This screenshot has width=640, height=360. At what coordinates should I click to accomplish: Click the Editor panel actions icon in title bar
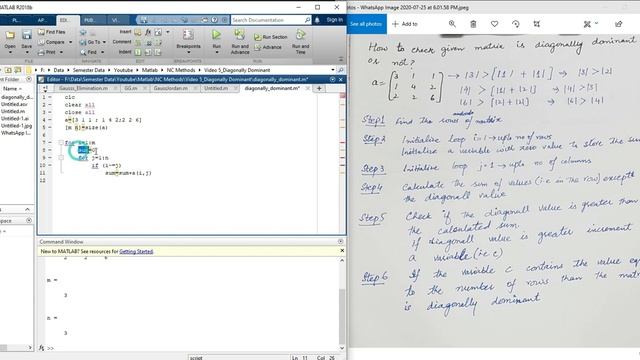click(x=333, y=79)
